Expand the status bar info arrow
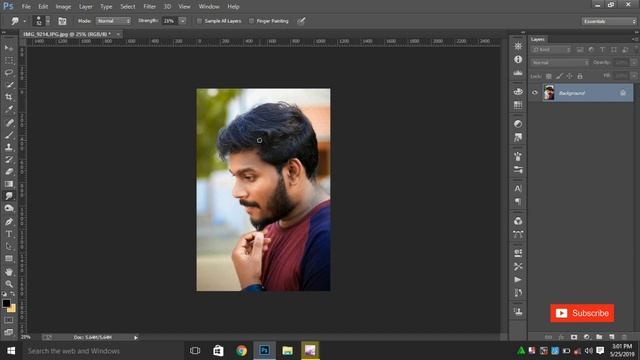This screenshot has height=360, width=640. point(136,338)
